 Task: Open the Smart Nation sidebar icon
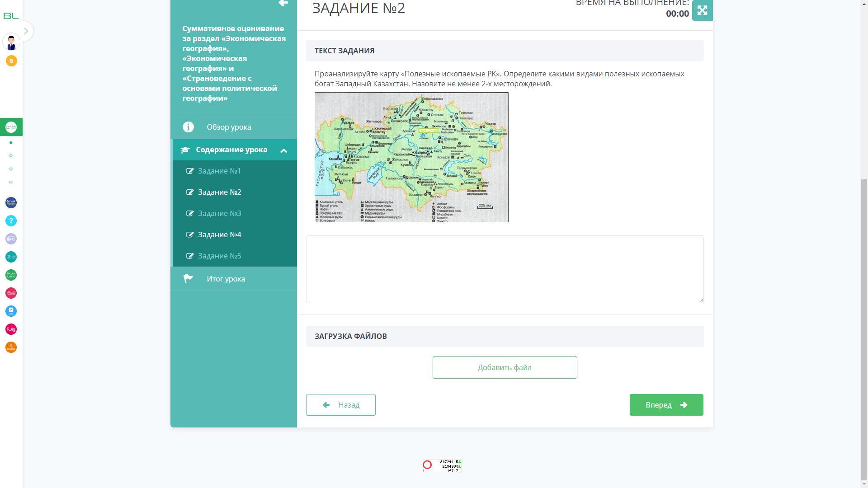coord(11,203)
